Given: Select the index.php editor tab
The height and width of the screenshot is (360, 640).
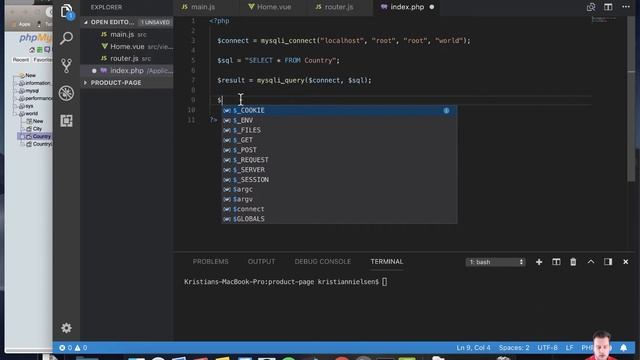Looking at the screenshot, I should pos(407,7).
